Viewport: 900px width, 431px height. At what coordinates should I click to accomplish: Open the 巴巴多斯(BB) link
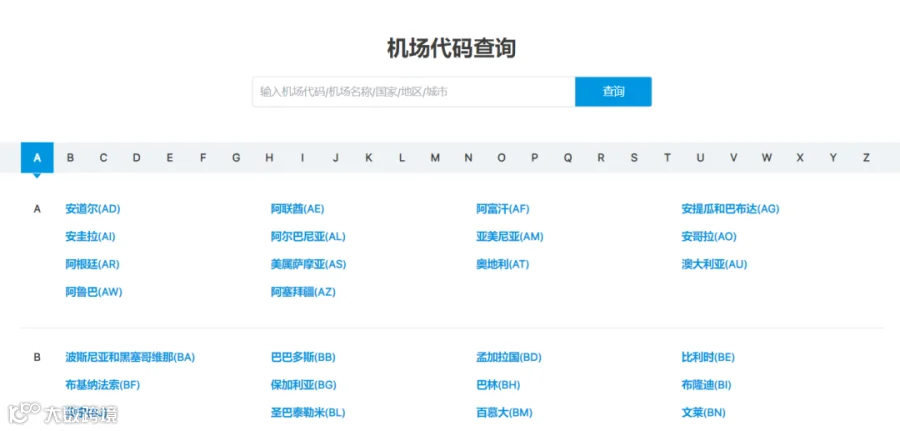tap(303, 358)
